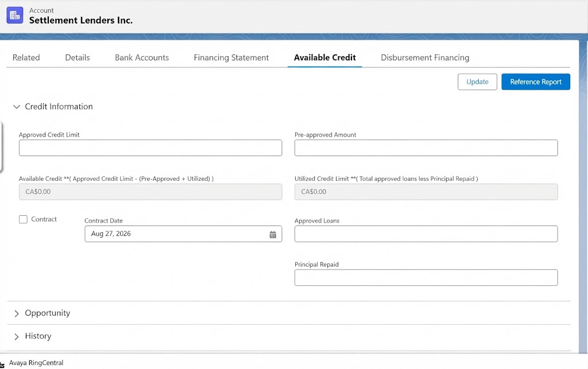This screenshot has width=588, height=369.
Task: Click the Account building icon
Action: pos(14,15)
